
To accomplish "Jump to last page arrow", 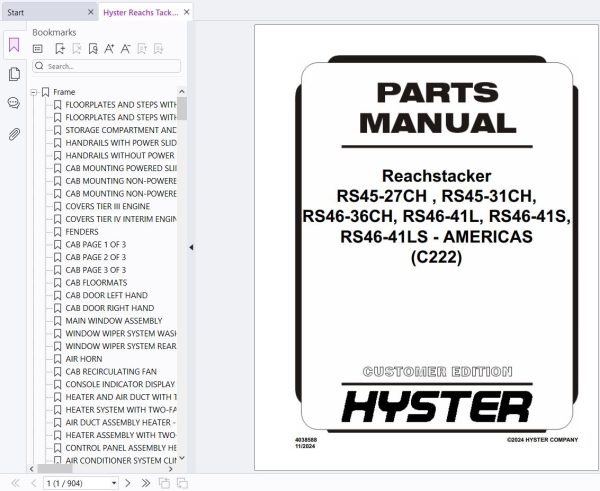I will click(x=146, y=483).
